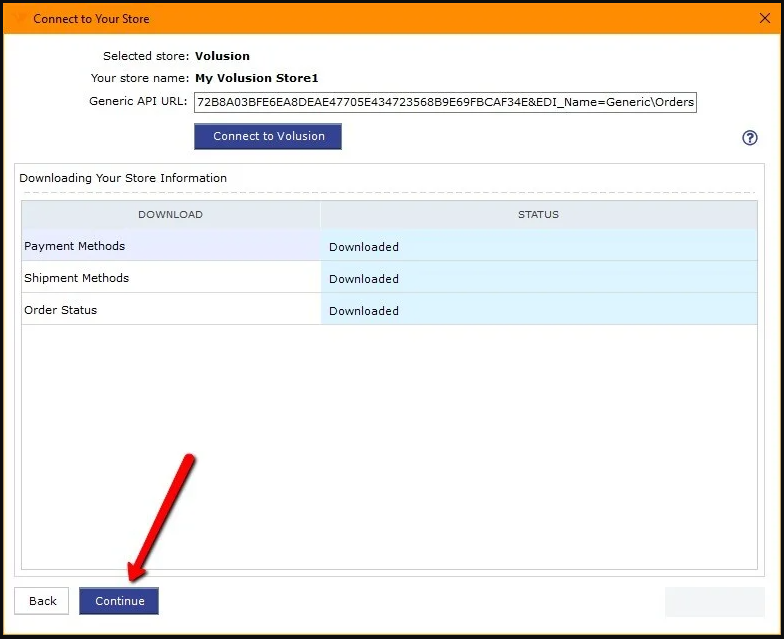
Task: Click the DOWNLOAD column header
Action: coord(170,215)
